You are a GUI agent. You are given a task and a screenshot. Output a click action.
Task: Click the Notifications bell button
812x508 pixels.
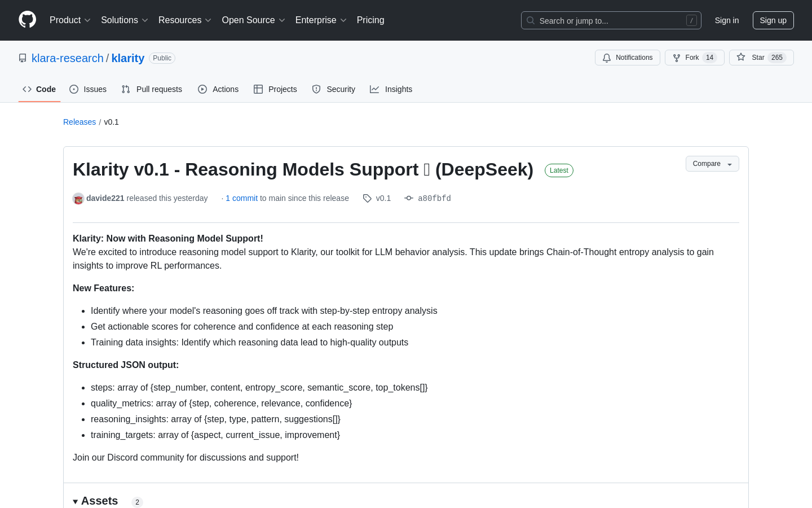point(628,58)
